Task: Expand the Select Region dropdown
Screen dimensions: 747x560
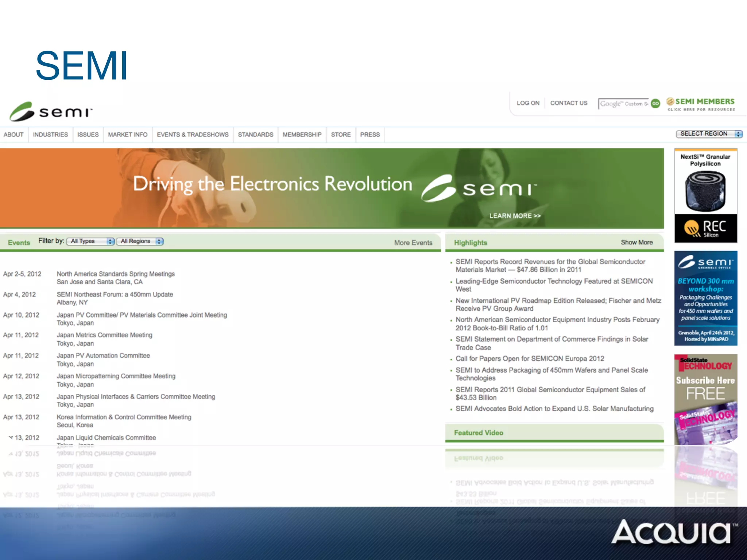Action: point(709,134)
